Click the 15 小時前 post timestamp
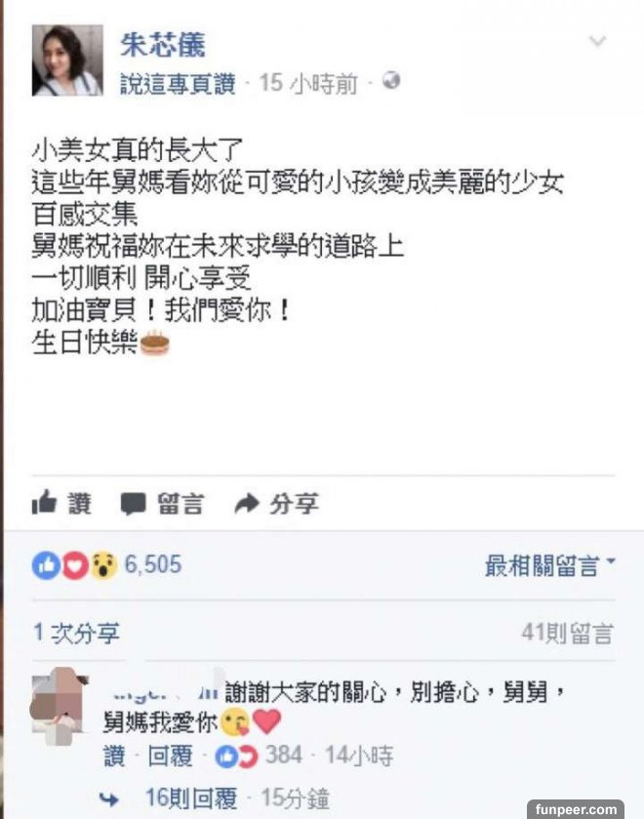The width and height of the screenshot is (644, 819). pos(308,83)
